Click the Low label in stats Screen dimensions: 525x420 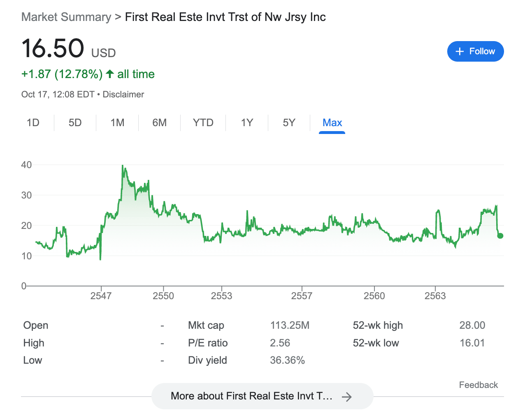tap(33, 360)
